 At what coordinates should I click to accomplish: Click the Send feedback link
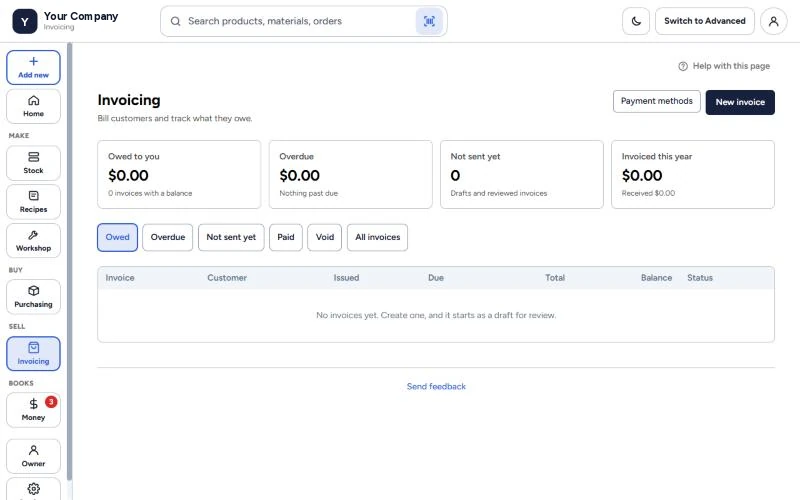coord(436,386)
